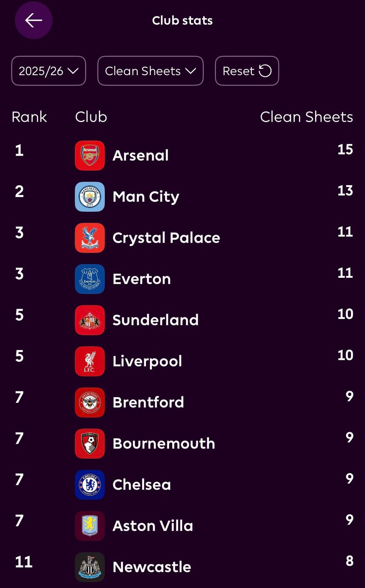Tap the Club column header
The height and width of the screenshot is (588, 365).
[91, 117]
